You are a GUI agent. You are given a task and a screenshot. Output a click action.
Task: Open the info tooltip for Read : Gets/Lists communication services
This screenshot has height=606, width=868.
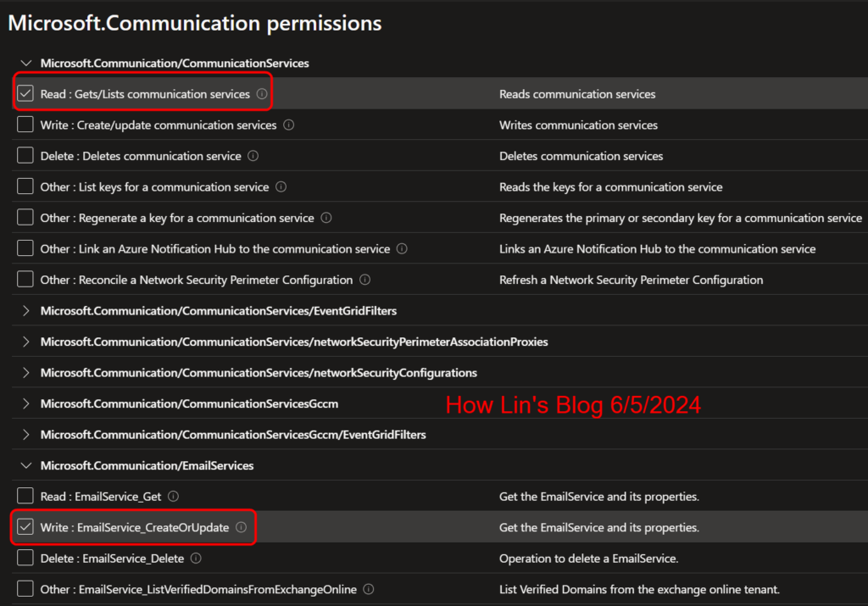(260, 93)
